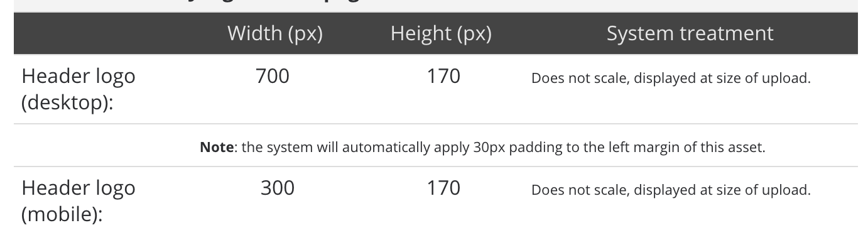The height and width of the screenshot is (240, 868).
Task: Select the Header logo (mobile) row label
Action: (79, 200)
